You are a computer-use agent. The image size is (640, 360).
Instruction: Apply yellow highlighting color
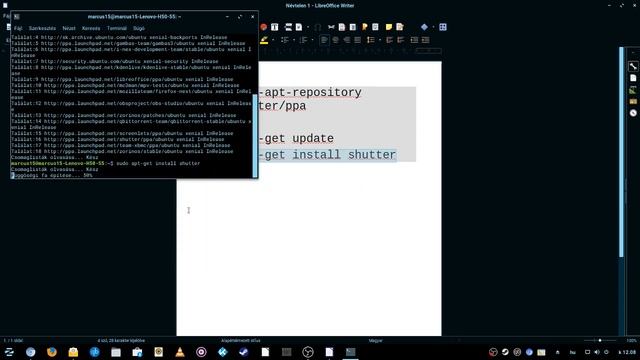tap(264, 40)
